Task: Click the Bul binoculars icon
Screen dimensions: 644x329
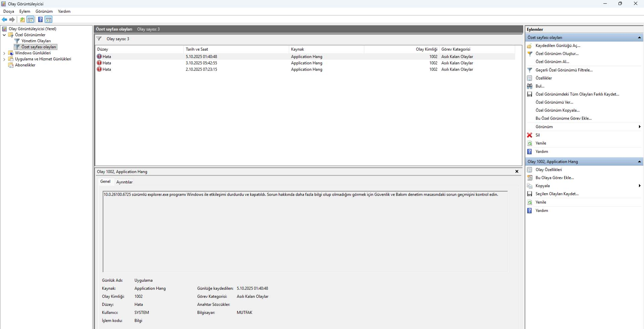Action: 530,86
